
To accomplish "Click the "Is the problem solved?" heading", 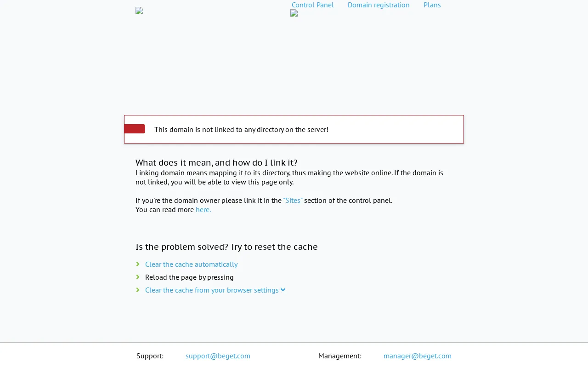I will click(x=226, y=247).
